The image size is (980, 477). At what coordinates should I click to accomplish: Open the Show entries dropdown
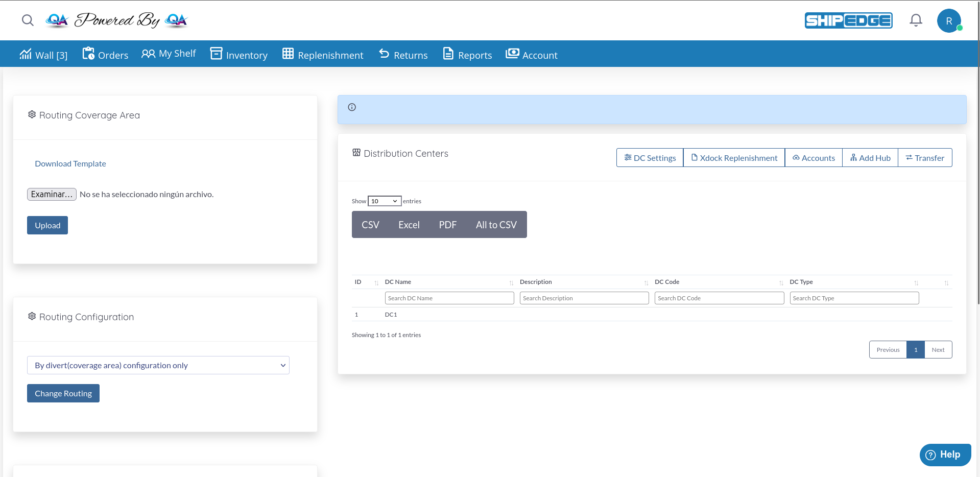(x=385, y=201)
